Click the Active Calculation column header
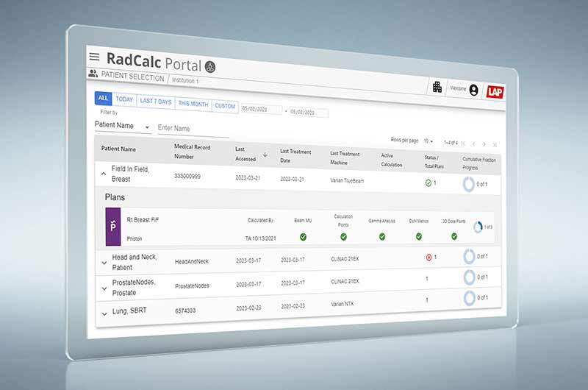Viewport: 588px width, 390px height. pos(392,160)
